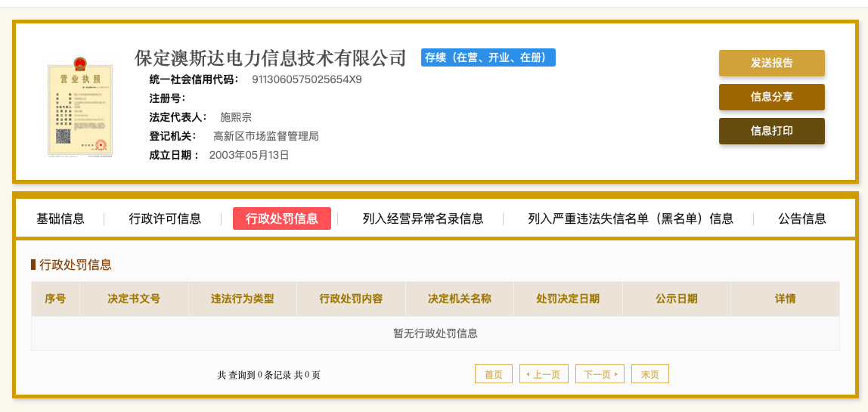This screenshot has width=868, height=412.
Task: Go to 首页 pagination button
Action: pos(494,374)
